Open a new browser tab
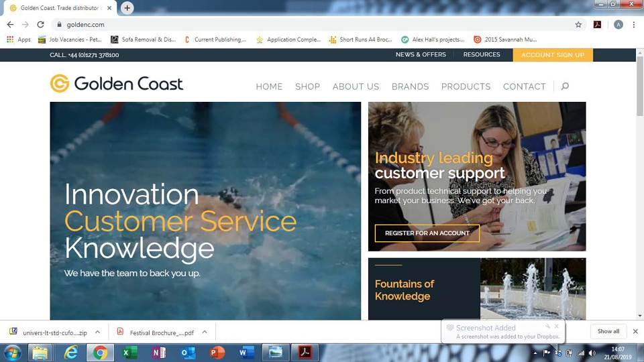The width and height of the screenshot is (644, 362). click(127, 8)
